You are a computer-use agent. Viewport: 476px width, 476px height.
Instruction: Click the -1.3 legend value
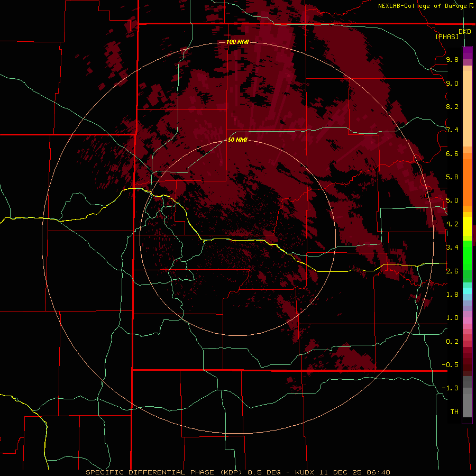click(x=450, y=388)
